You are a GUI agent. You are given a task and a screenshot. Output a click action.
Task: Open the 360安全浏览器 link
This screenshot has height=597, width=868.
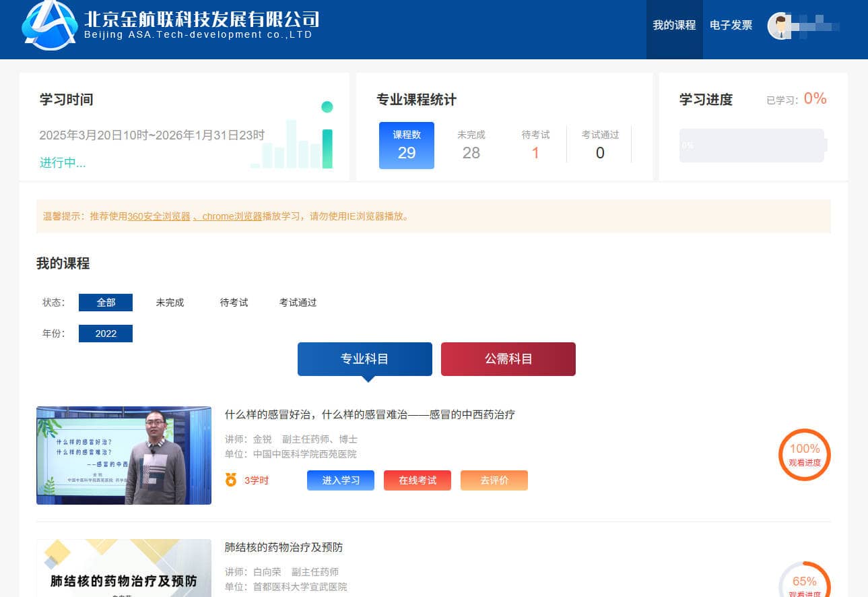[x=159, y=216]
